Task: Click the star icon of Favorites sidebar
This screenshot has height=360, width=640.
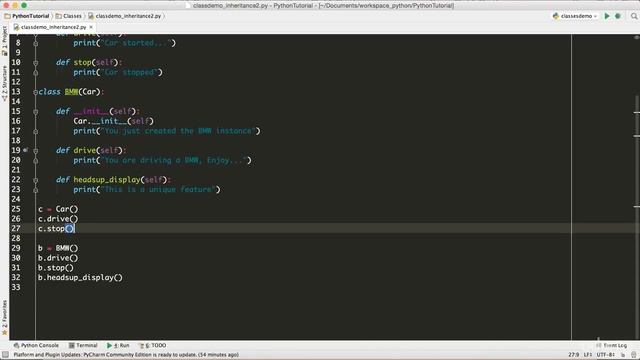Action: (4, 333)
